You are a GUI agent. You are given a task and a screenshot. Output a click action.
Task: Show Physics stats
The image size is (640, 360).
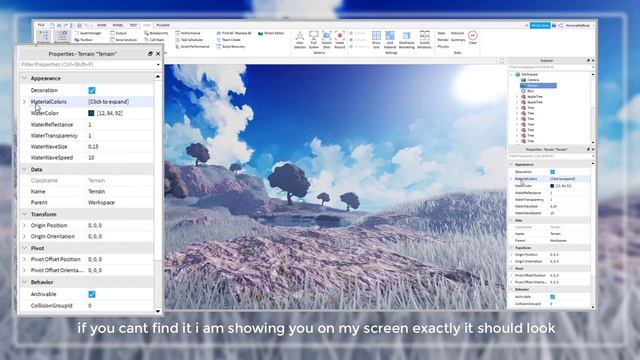pos(443,47)
